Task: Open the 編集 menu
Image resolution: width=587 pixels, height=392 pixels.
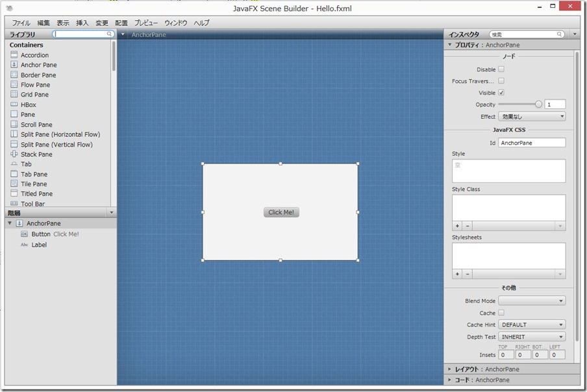Action: click(x=44, y=23)
